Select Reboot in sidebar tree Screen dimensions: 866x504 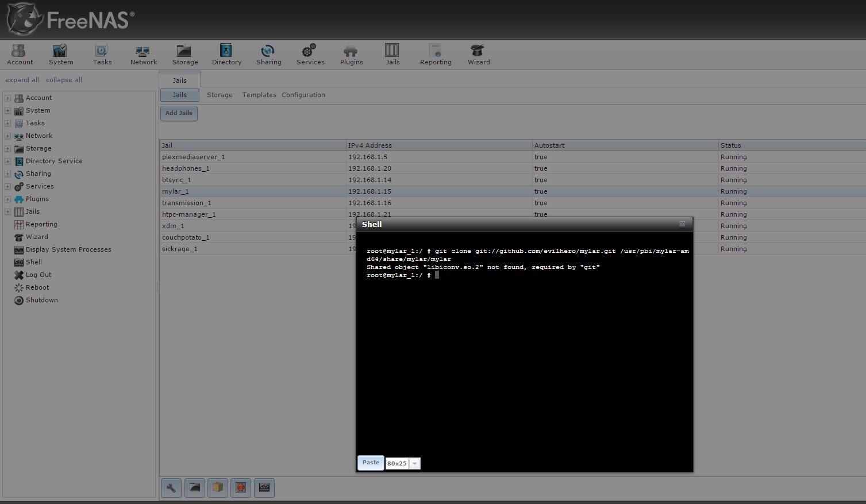coord(37,287)
